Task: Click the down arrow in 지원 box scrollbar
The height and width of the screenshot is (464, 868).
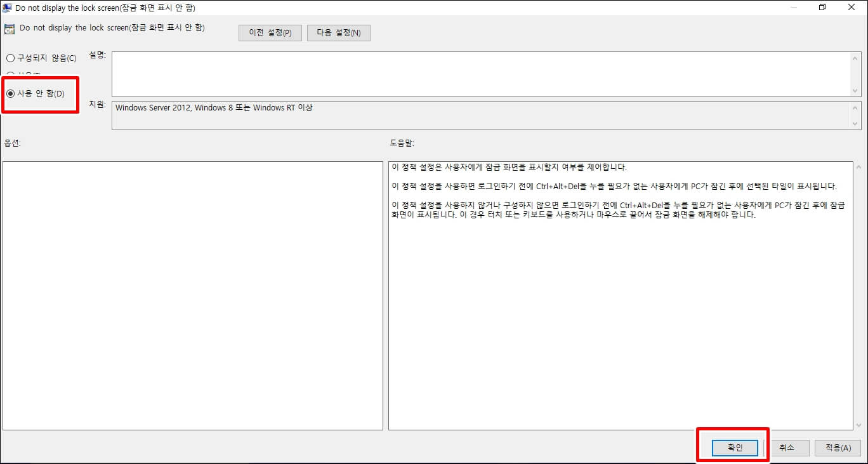Action: click(855, 123)
